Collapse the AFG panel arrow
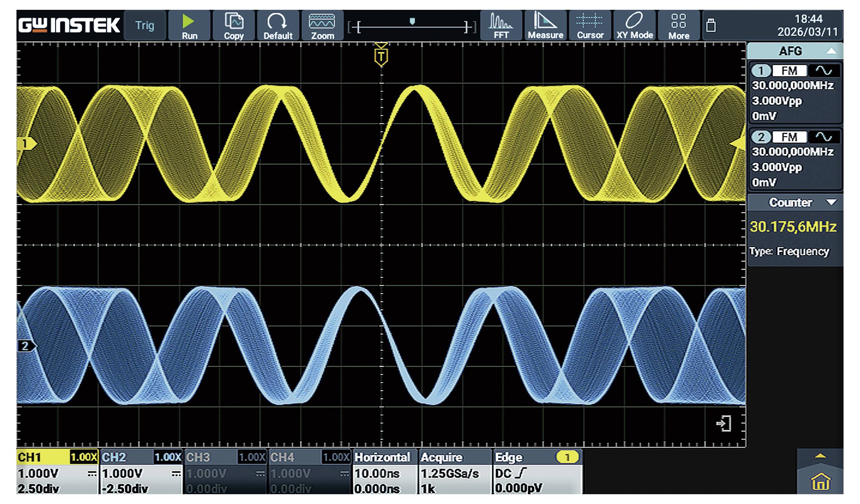The width and height of the screenshot is (860, 504). point(831,51)
